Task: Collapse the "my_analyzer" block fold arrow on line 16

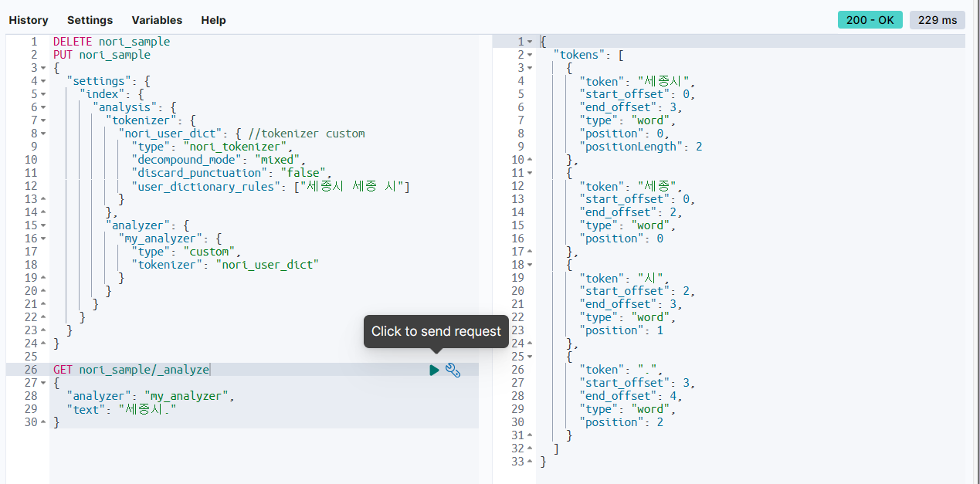Action: (43, 239)
